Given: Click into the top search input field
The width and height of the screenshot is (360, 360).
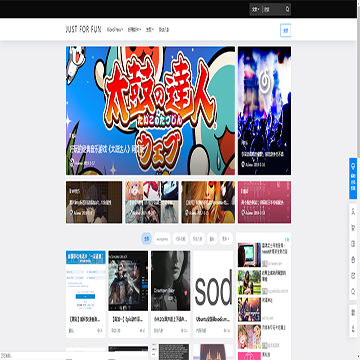Looking at the screenshot, I should 274,9.
